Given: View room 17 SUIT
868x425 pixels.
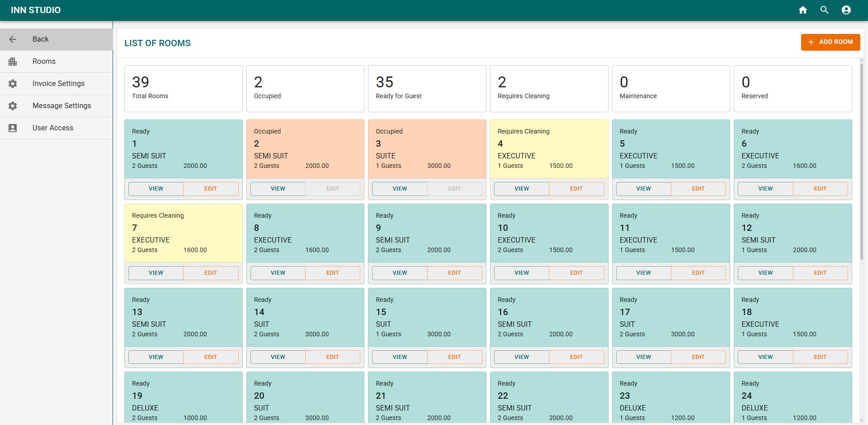Looking at the screenshot, I should [643, 357].
